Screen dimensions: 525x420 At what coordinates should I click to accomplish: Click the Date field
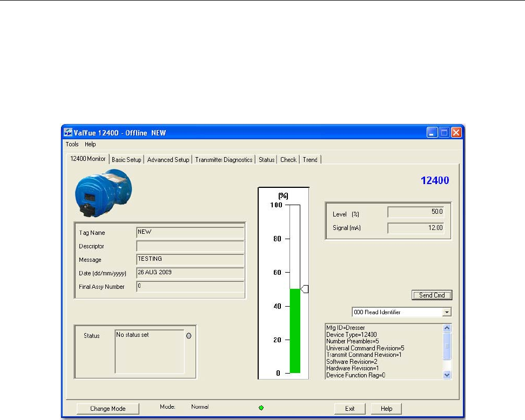tap(190, 273)
